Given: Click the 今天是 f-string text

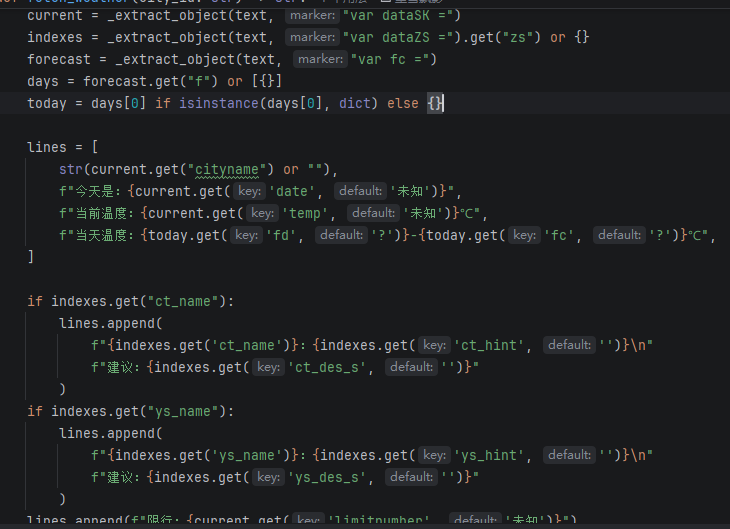Looking at the screenshot, I should click(98, 191).
